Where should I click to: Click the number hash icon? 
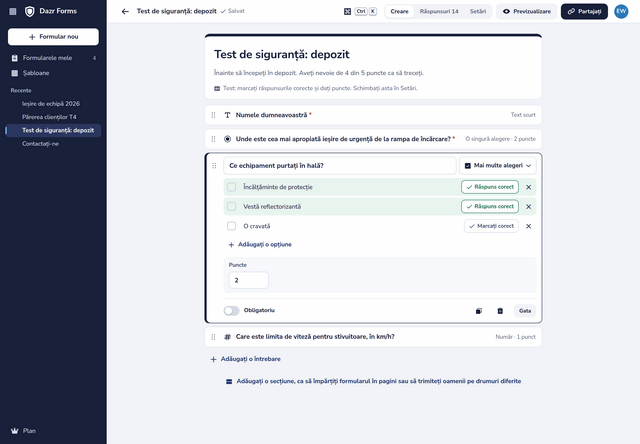[x=227, y=337]
